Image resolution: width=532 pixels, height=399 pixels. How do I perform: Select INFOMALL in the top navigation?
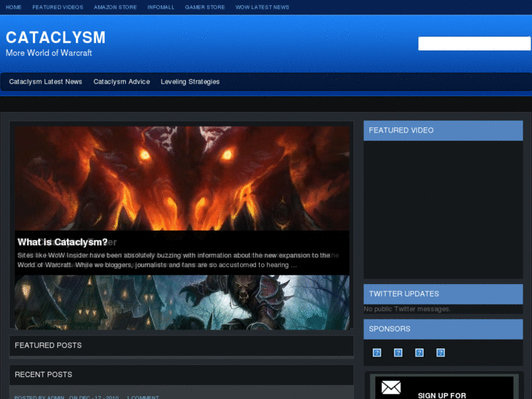click(161, 7)
